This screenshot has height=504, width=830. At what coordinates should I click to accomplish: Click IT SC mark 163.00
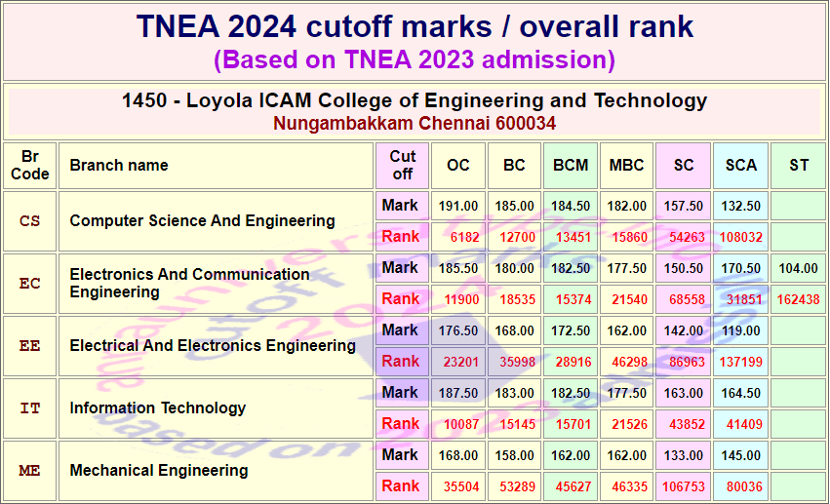[684, 393]
